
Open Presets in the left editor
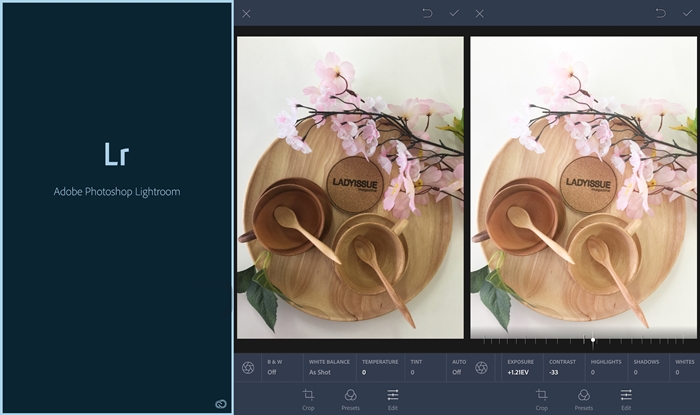[x=350, y=398]
